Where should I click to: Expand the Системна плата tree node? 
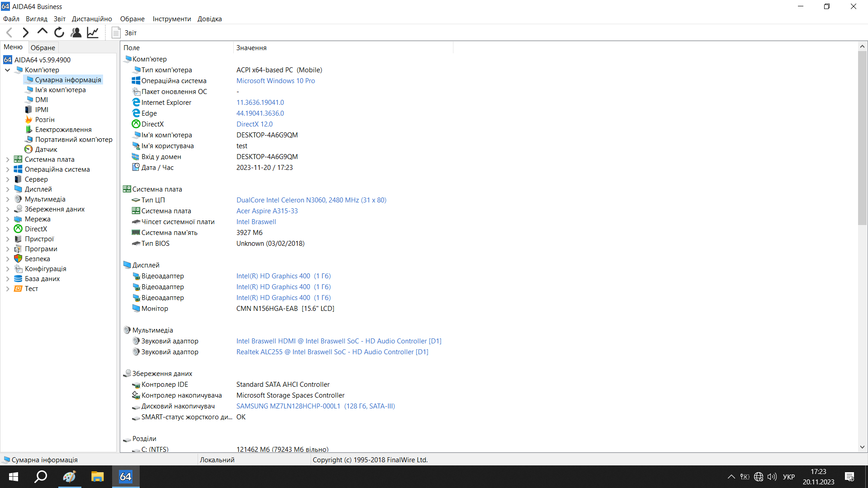pyautogui.click(x=8, y=160)
